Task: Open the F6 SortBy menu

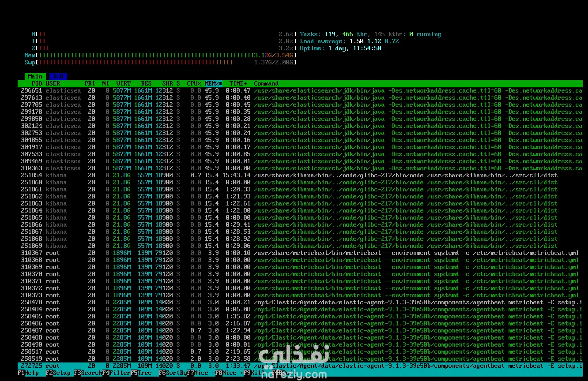Action: [173, 373]
